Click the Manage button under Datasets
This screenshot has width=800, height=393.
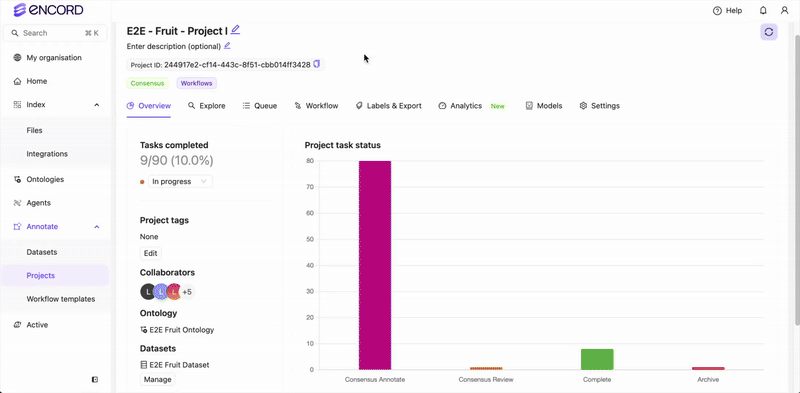tap(158, 379)
